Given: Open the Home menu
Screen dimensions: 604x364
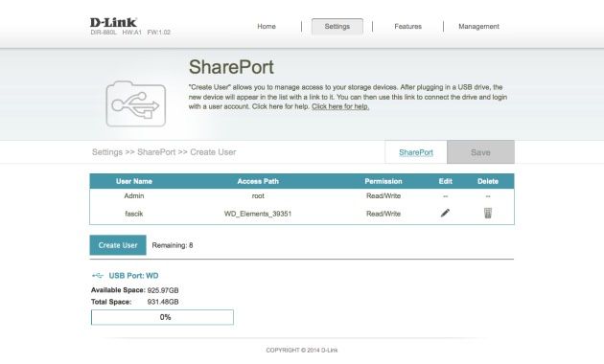Looking at the screenshot, I should click(267, 27).
